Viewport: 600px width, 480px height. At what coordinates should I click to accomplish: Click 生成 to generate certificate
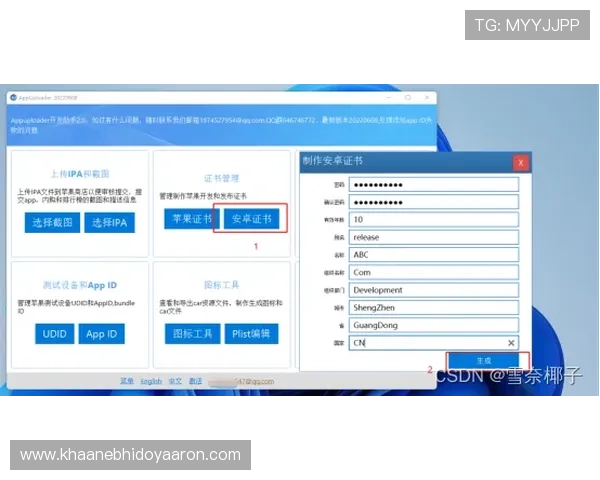[482, 360]
